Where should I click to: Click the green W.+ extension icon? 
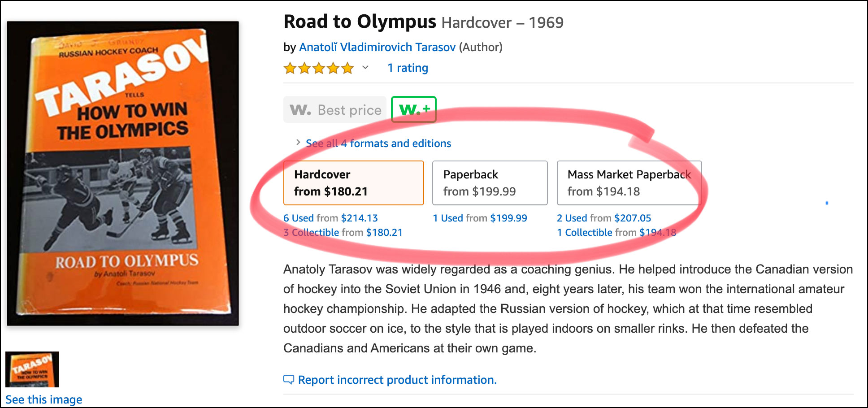pyautogui.click(x=414, y=109)
